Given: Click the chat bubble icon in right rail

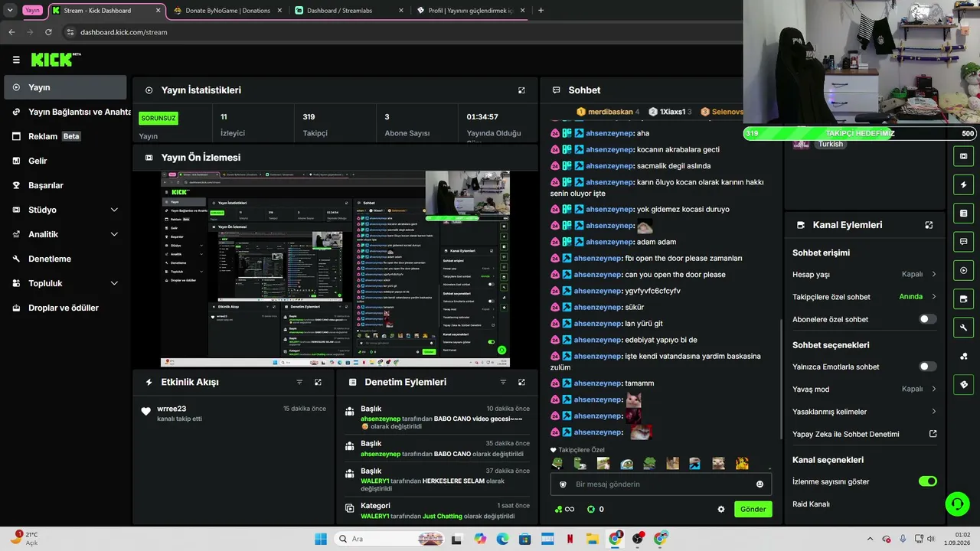Looking at the screenshot, I should [x=963, y=242].
